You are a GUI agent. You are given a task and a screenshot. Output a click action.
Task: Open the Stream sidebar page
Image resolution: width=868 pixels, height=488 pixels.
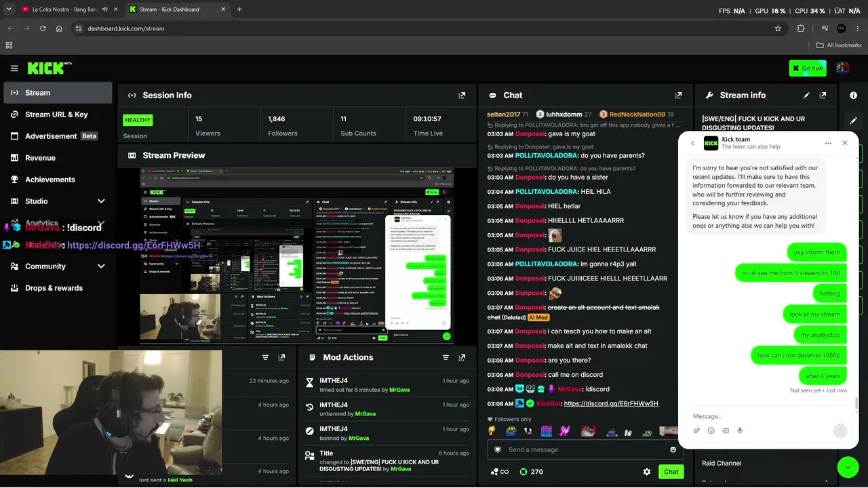click(58, 93)
